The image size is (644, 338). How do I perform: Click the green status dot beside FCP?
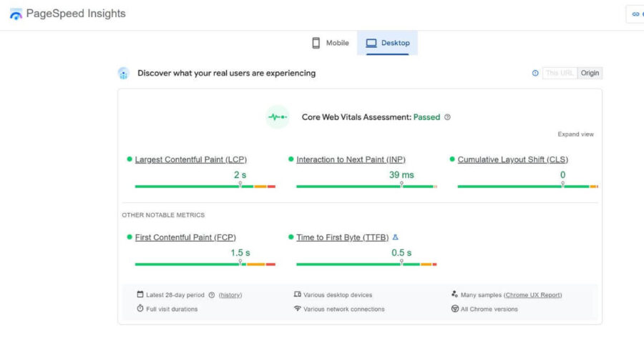(x=130, y=237)
